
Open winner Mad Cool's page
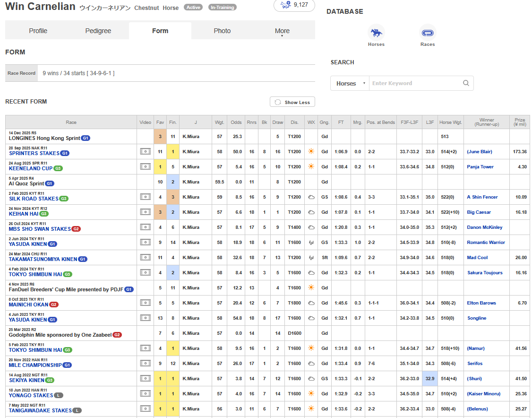click(477, 257)
